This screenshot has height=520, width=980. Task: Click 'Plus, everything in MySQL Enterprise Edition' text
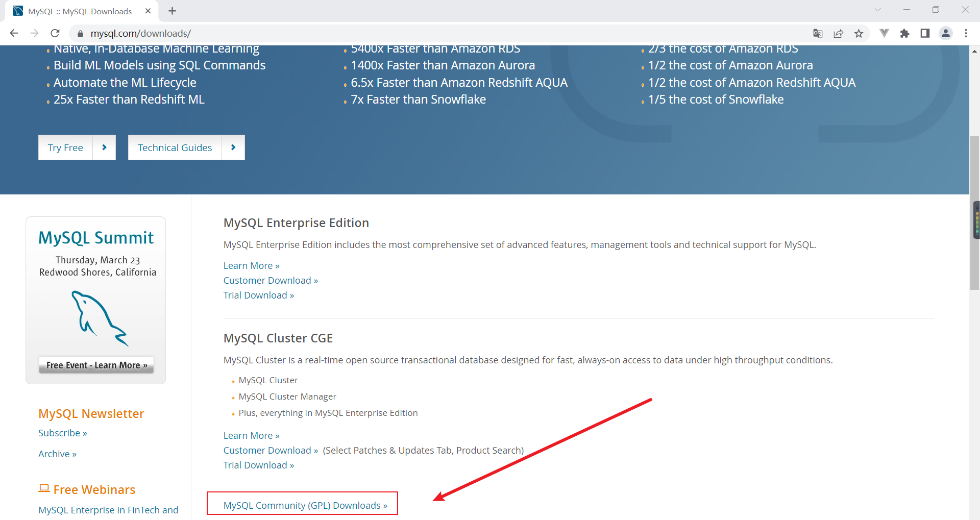pyautogui.click(x=328, y=413)
